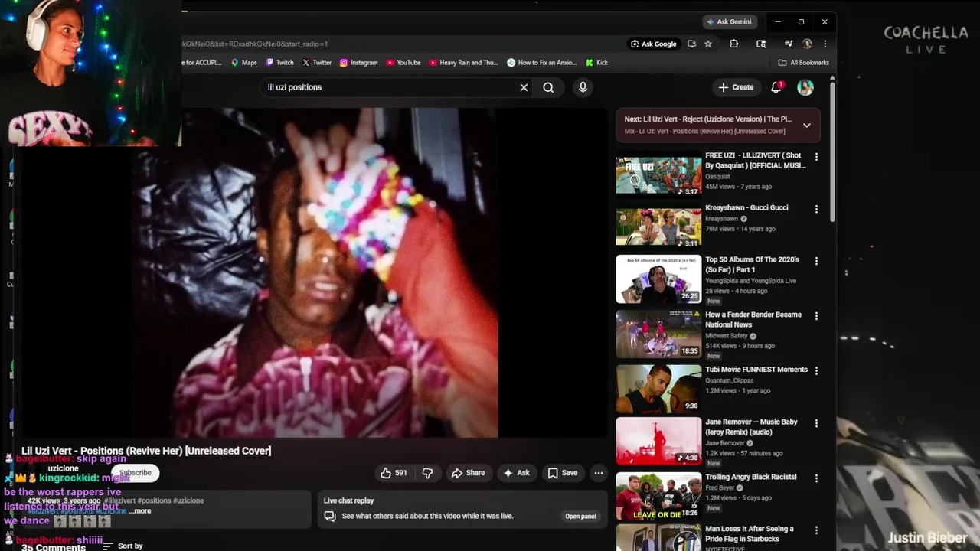Open FREE UZI - LILUZIVERT video thumbnail
The image size is (980, 551).
pyautogui.click(x=658, y=176)
